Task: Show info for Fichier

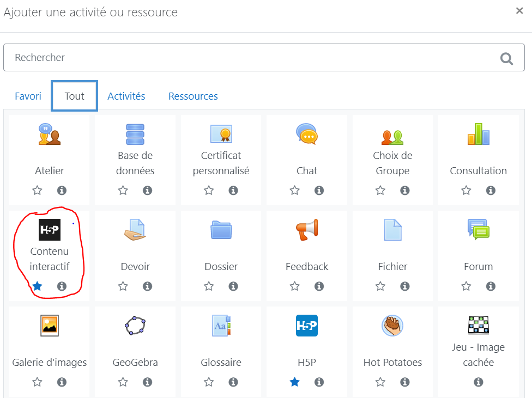Action: tap(405, 286)
